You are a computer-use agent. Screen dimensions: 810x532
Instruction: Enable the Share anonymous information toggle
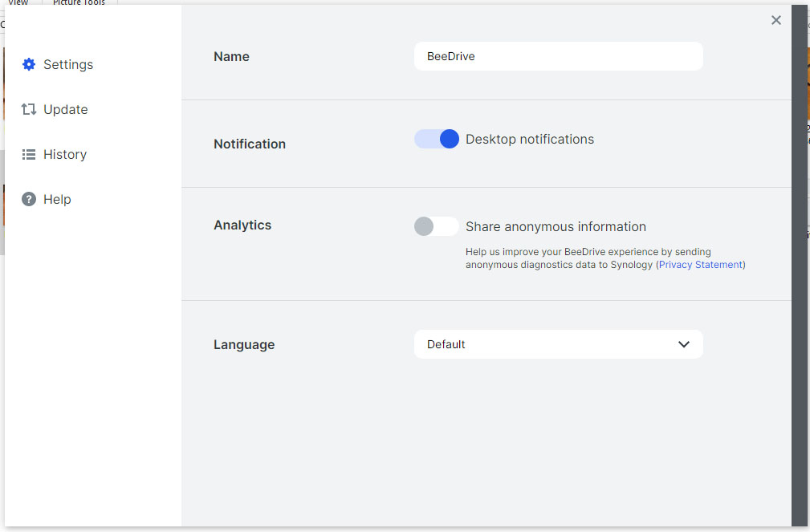(x=437, y=226)
